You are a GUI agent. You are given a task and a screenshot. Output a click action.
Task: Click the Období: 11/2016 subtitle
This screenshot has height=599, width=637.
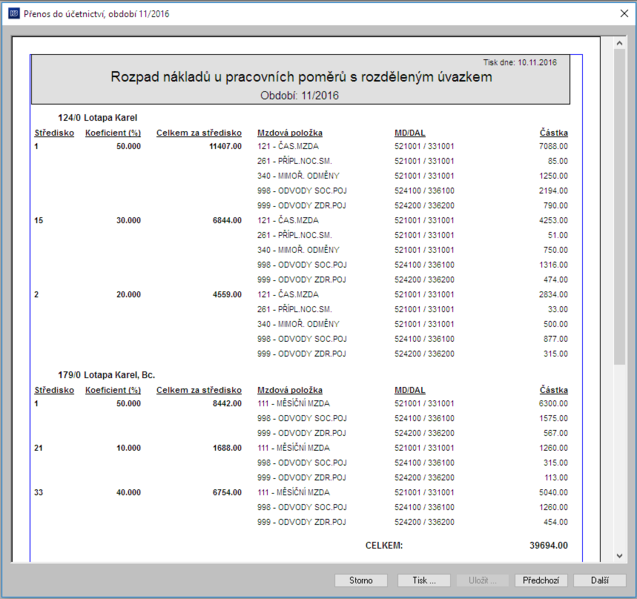click(299, 95)
